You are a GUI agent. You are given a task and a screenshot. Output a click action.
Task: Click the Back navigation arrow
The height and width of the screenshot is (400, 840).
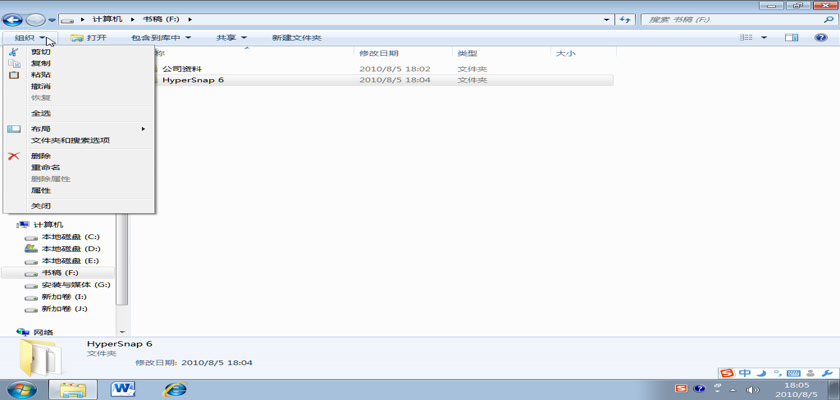13,19
